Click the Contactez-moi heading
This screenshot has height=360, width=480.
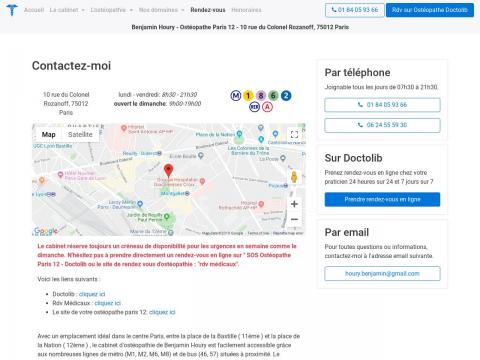point(71,66)
